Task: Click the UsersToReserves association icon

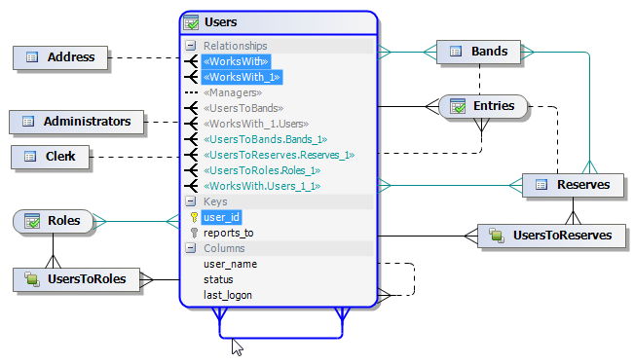Action: click(x=496, y=236)
